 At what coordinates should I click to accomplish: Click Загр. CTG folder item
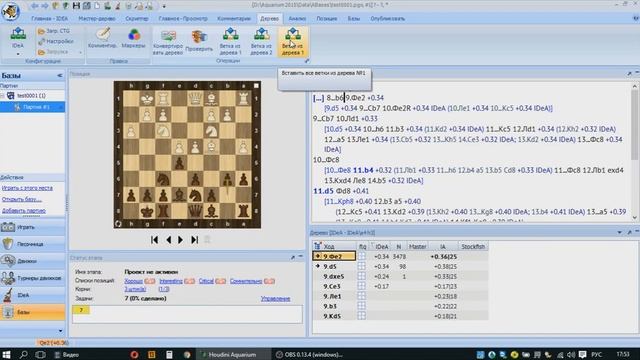[54, 31]
